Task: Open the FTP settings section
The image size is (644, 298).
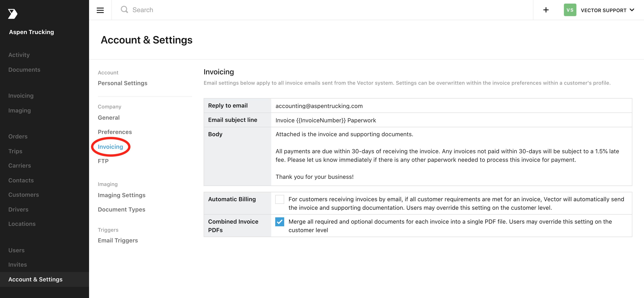Action: (103, 161)
